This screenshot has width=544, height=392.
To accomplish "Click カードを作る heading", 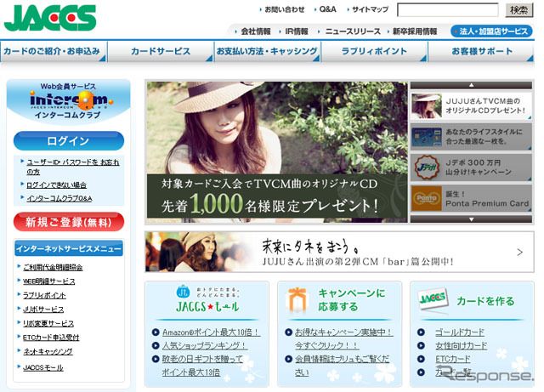I will 485,301.
